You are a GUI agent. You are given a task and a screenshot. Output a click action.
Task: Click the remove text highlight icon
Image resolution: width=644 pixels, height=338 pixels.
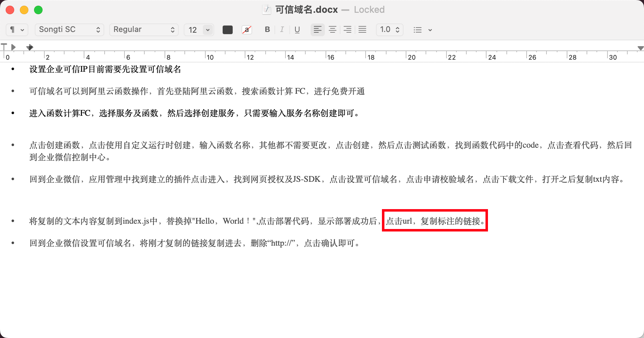246,29
